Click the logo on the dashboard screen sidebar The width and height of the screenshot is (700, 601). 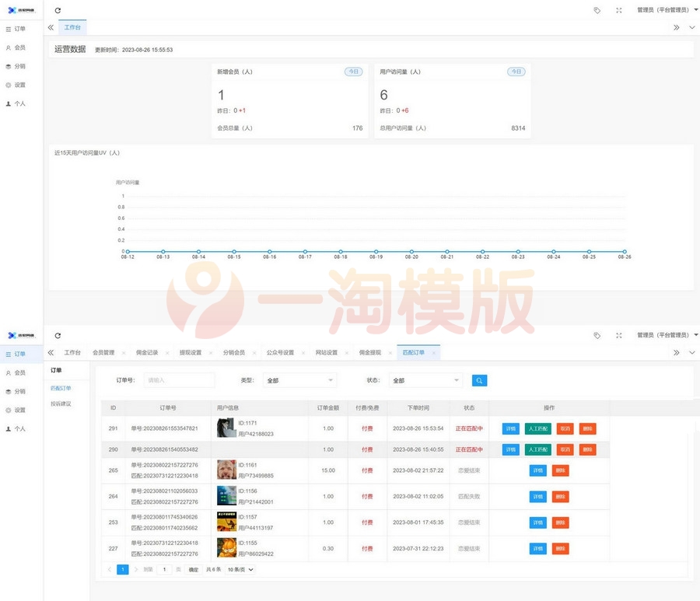(x=22, y=10)
